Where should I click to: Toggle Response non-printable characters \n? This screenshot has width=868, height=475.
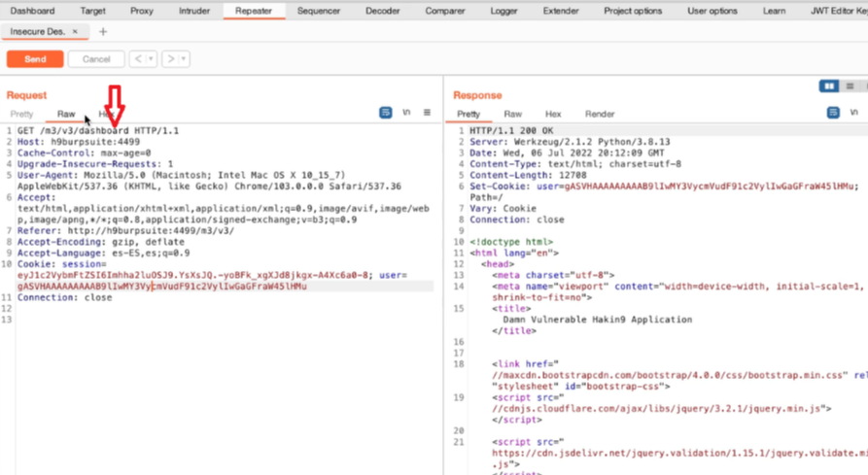854,113
